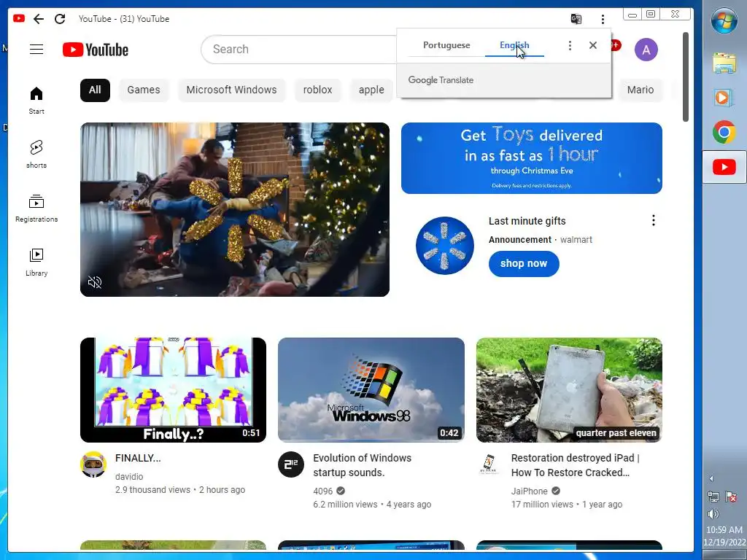This screenshot has width=747, height=560.
Task: Open Restoration destroyed iPad video title
Action: pos(575,465)
